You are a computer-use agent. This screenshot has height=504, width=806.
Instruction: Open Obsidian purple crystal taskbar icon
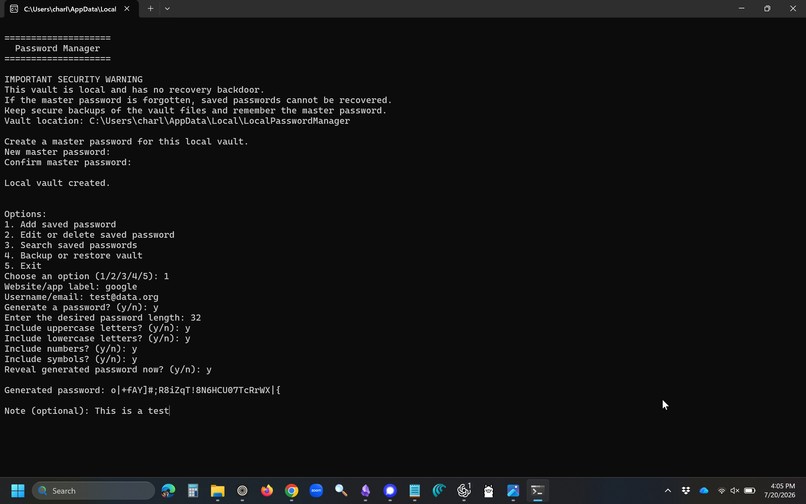coord(365,491)
